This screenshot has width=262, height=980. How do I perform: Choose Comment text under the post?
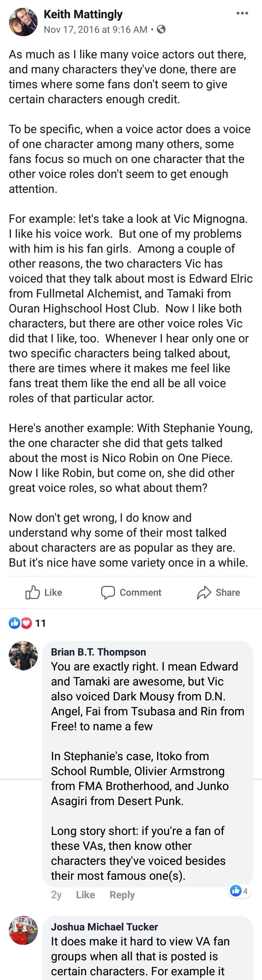point(140,592)
